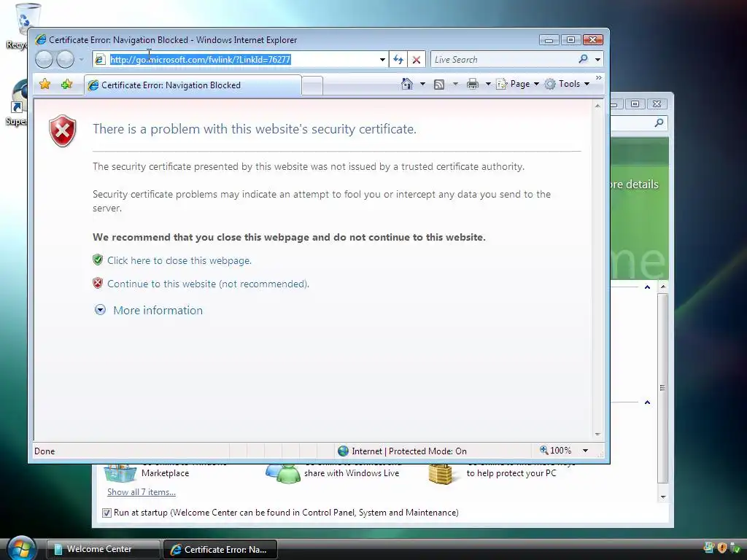
Task: Open a new blank tab
Action: (x=312, y=86)
